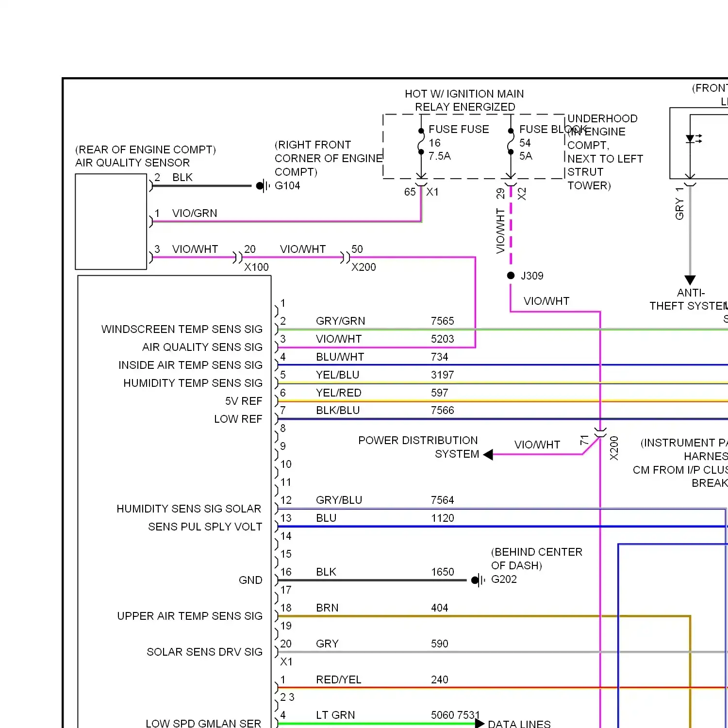Image resolution: width=728 pixels, height=728 pixels.
Task: Select the AIR QUALITY SENS SIG label
Action: pyautogui.click(x=202, y=347)
